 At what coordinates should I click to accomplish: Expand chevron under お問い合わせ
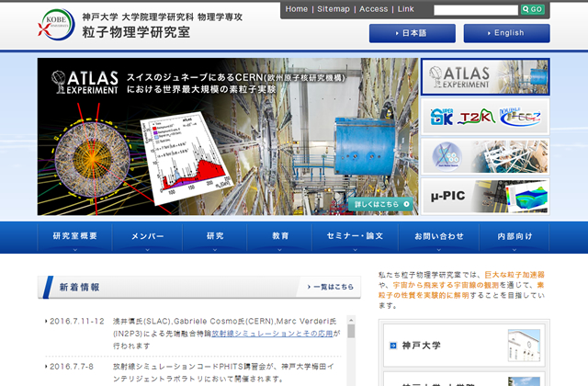(439, 250)
